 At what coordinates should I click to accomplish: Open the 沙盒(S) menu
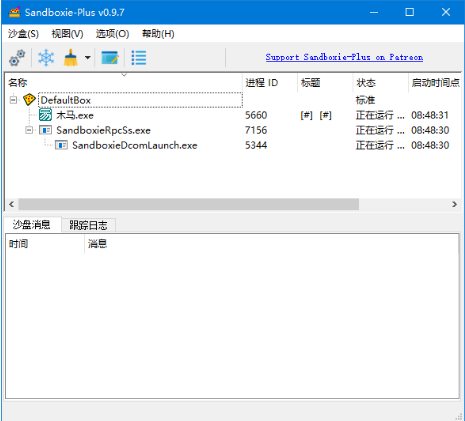pos(23,34)
